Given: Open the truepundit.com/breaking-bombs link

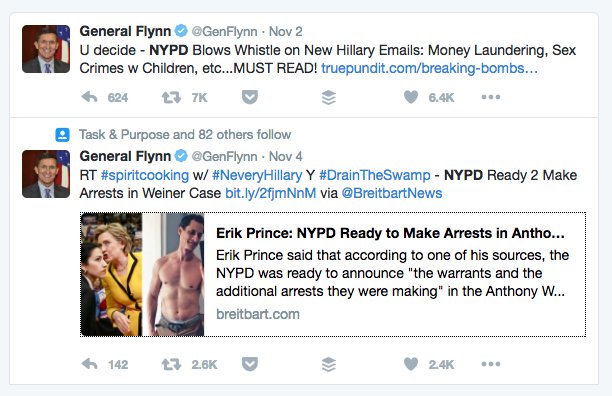Looking at the screenshot, I should click(429, 68).
